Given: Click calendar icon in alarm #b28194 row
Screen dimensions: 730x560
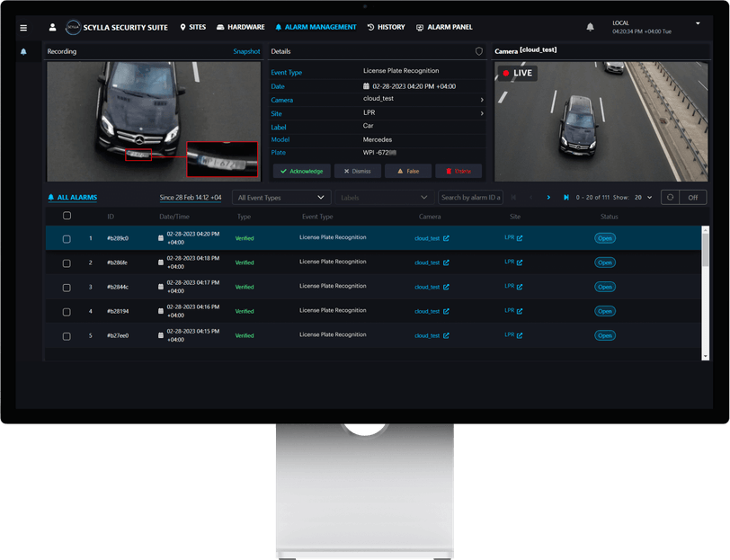Looking at the screenshot, I should pyautogui.click(x=161, y=311).
